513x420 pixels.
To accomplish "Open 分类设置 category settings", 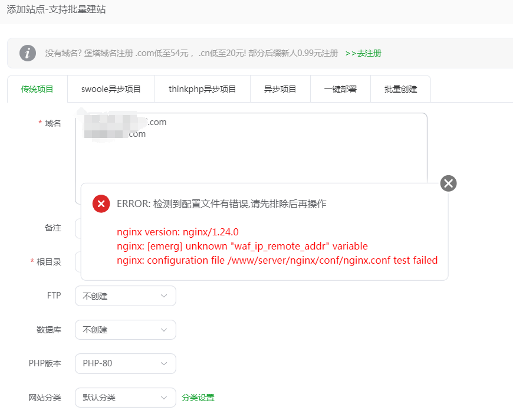I will point(197,398).
